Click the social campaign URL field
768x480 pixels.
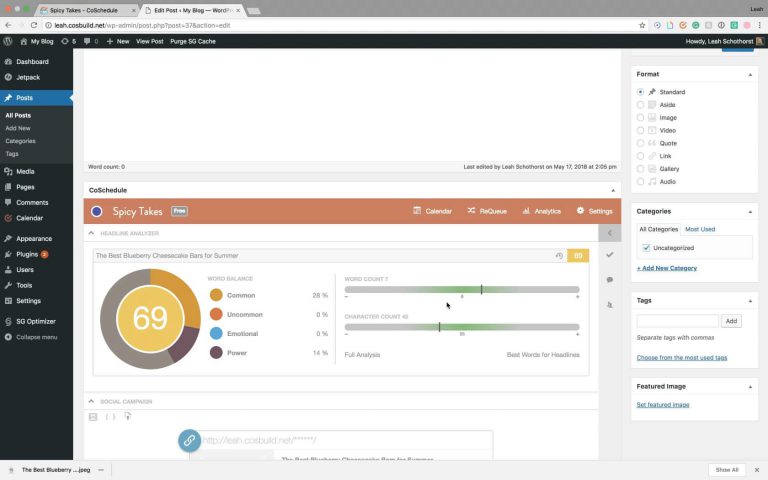(x=347, y=440)
